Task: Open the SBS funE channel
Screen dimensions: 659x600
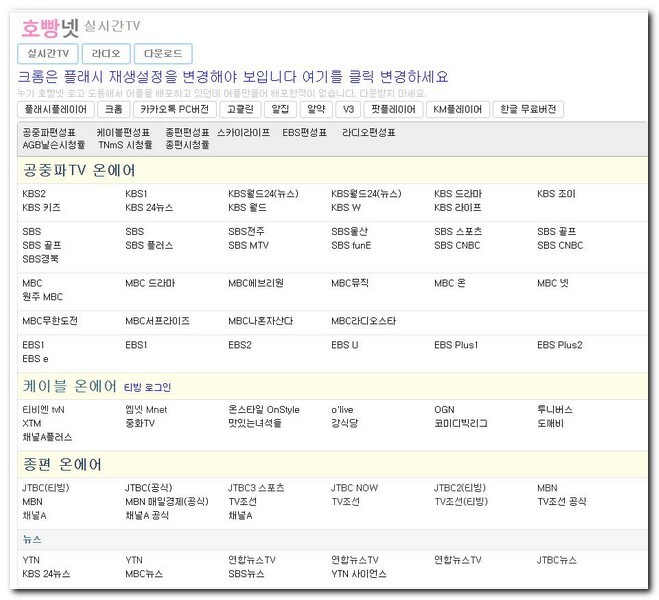Action: [351, 245]
